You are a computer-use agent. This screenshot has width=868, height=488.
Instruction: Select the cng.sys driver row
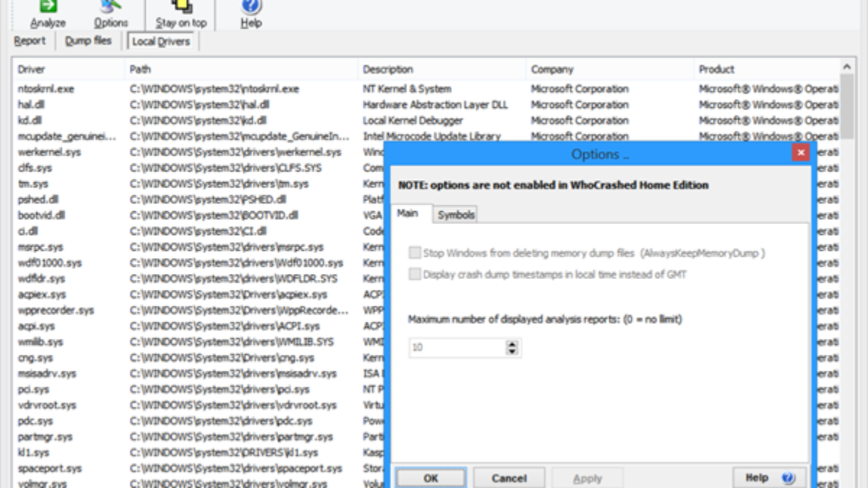[199, 358]
